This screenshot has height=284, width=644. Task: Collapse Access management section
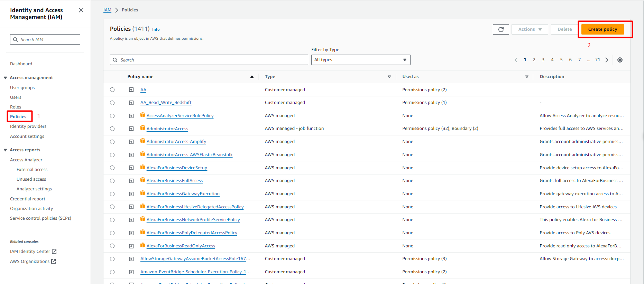point(5,78)
